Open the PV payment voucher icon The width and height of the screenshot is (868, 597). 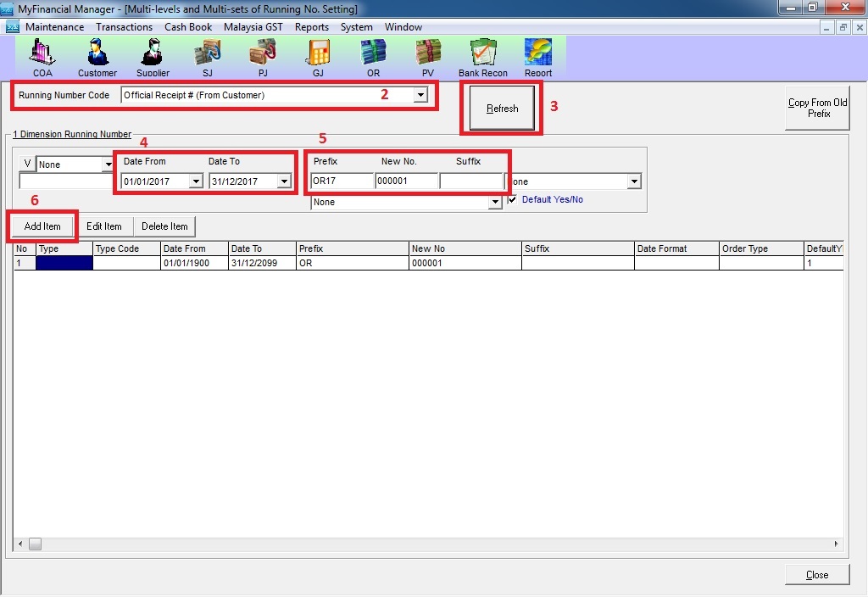pyautogui.click(x=428, y=56)
